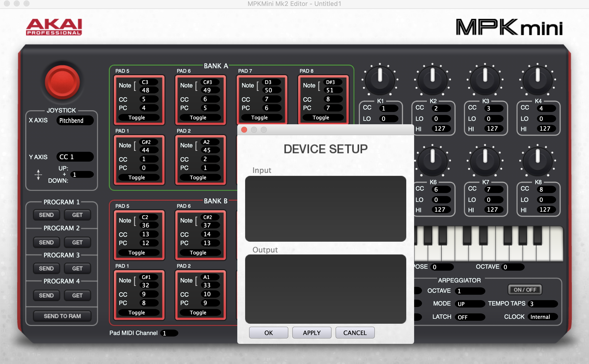Click the joystick UP/DOWN value field
589x364 pixels.
pos(82,175)
